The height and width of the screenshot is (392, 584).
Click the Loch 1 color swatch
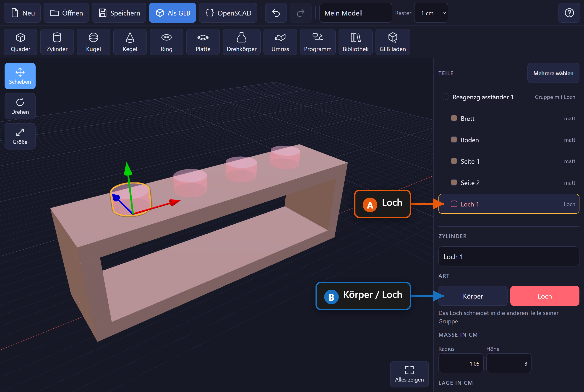point(454,204)
